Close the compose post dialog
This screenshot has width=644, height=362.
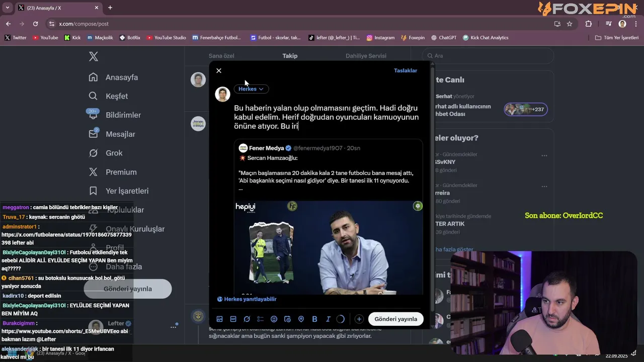pyautogui.click(x=219, y=70)
